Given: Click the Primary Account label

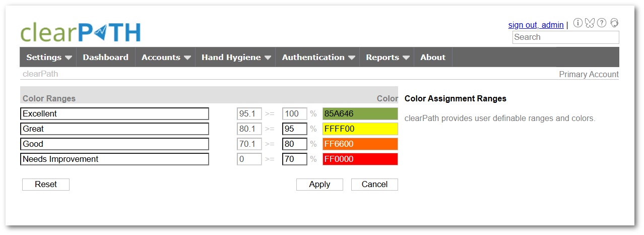Looking at the screenshot, I should [589, 74].
